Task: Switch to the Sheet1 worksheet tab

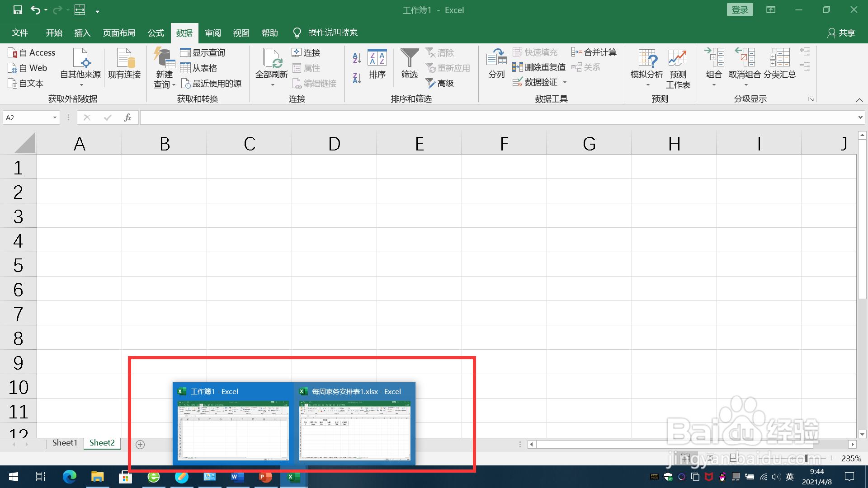Action: tap(65, 443)
